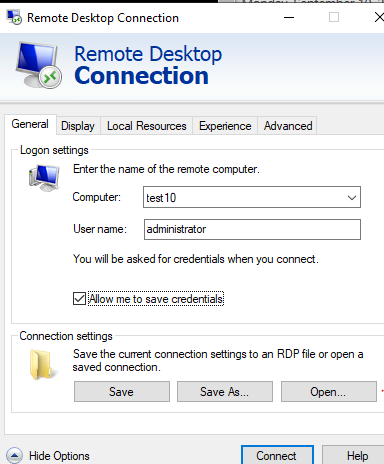384x464 pixels.
Task: Go to the Advanced tab
Action: tap(288, 126)
